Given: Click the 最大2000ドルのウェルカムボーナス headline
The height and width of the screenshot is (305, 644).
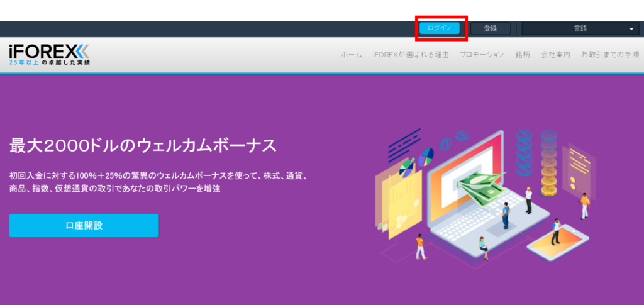Looking at the screenshot, I should 143,146.
